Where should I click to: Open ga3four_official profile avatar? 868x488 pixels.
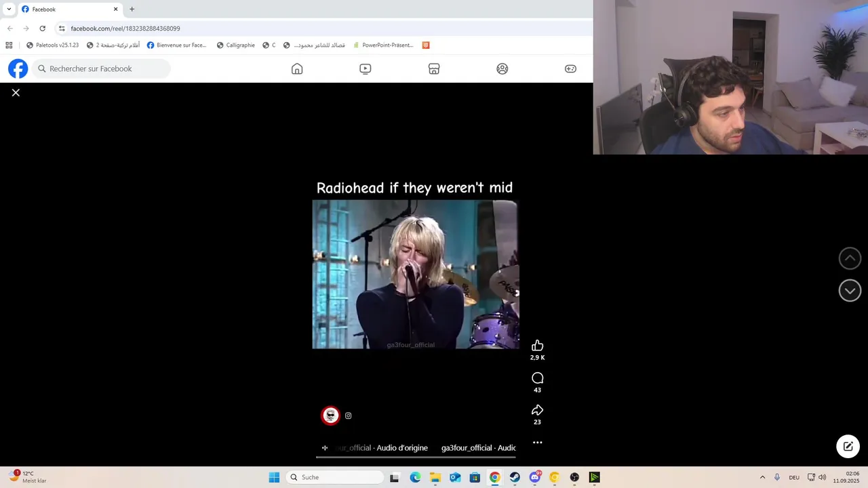[x=330, y=415]
